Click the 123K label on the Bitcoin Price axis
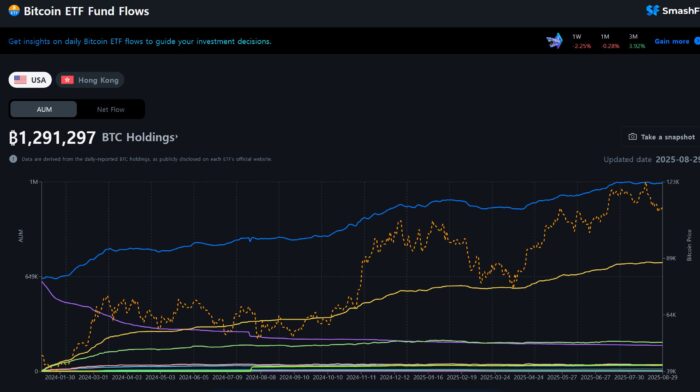Screen dimensions: 700x392 (672, 182)
